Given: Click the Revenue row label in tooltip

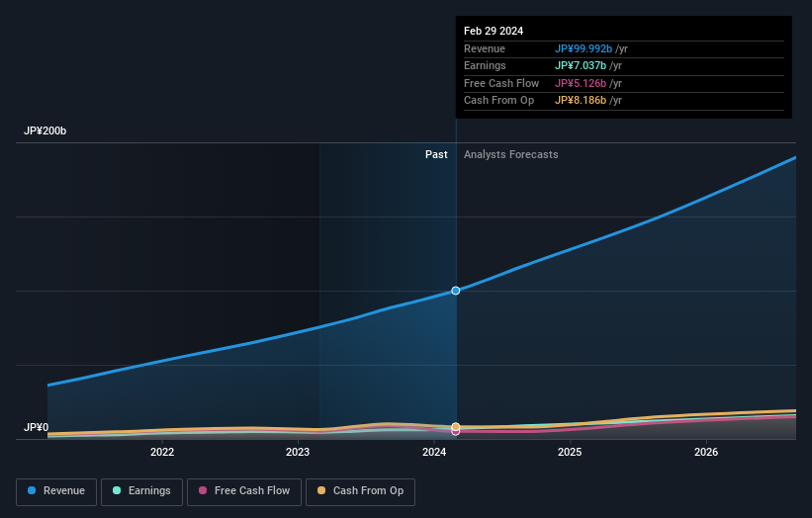Looking at the screenshot, I should 485,48.
